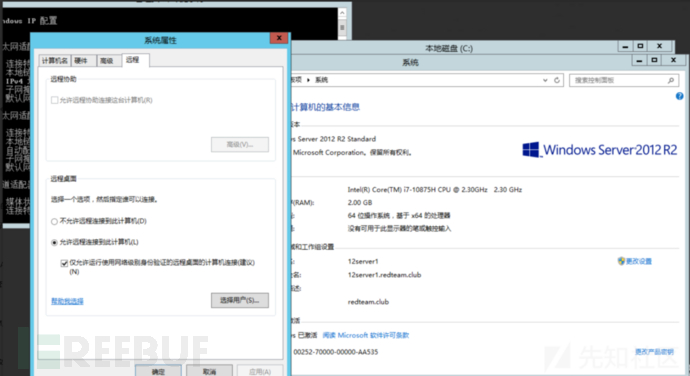Viewport: 690px width, 376px height.
Task: Expand the address bar history dropdown arrow
Action: (545, 80)
